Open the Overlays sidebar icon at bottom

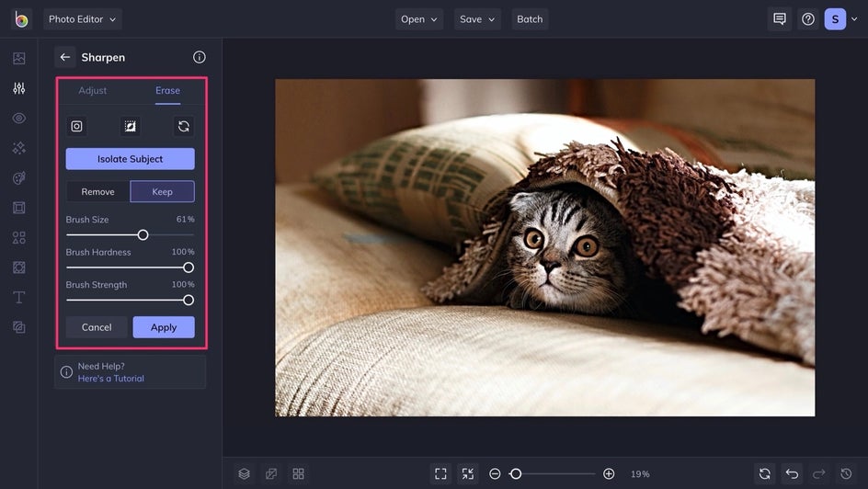(x=18, y=327)
